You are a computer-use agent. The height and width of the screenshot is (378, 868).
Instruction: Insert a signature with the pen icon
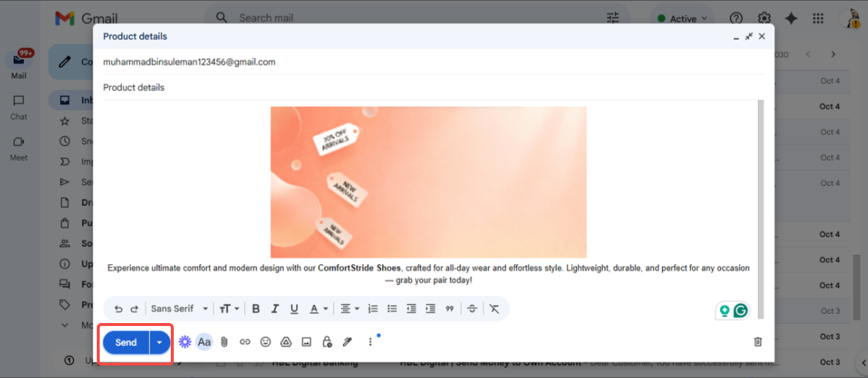point(347,342)
